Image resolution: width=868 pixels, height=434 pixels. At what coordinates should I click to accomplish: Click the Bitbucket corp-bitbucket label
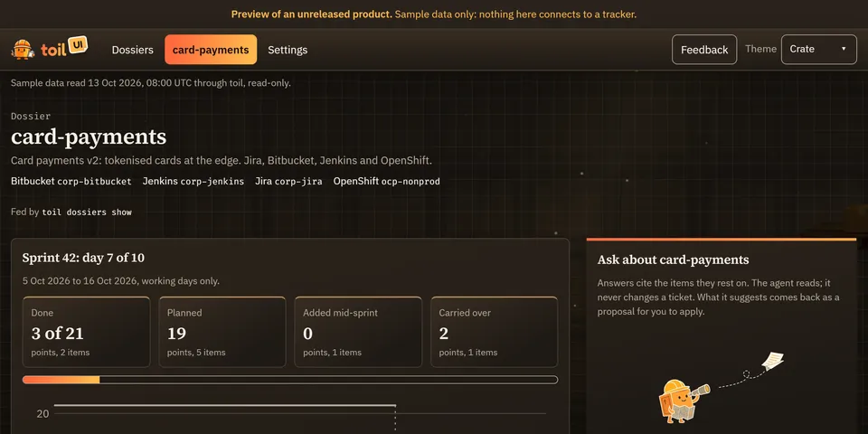pos(71,181)
